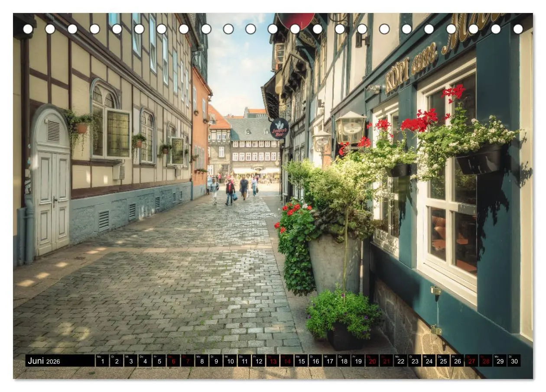Select day 25 in the calendar strip

(x=443, y=361)
